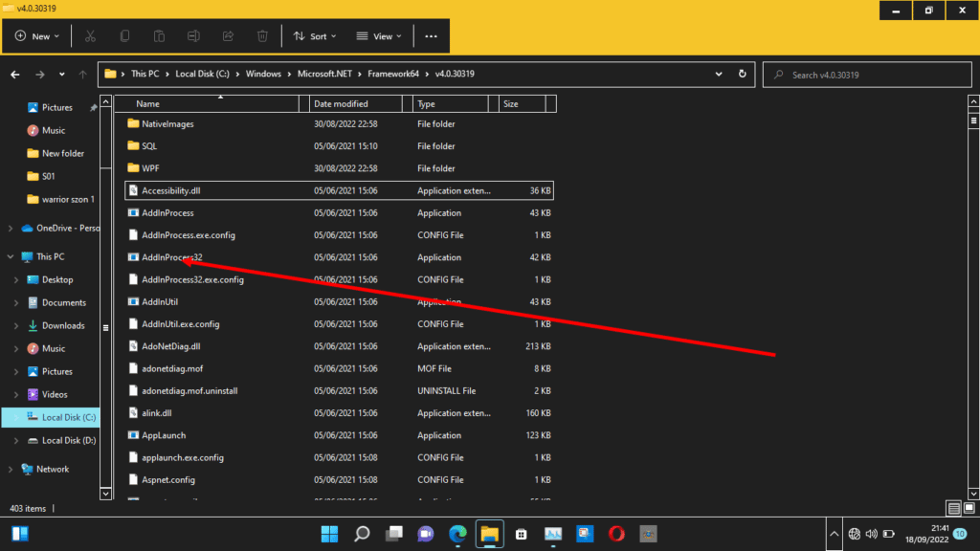Click Microsoft.NET breadcrumb segment
Viewport: 980px width, 551px height.
[324, 74]
